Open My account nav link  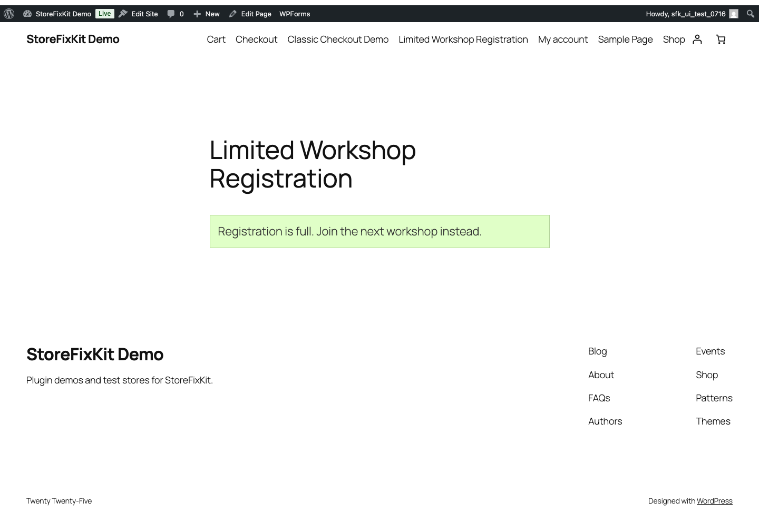[x=563, y=40]
